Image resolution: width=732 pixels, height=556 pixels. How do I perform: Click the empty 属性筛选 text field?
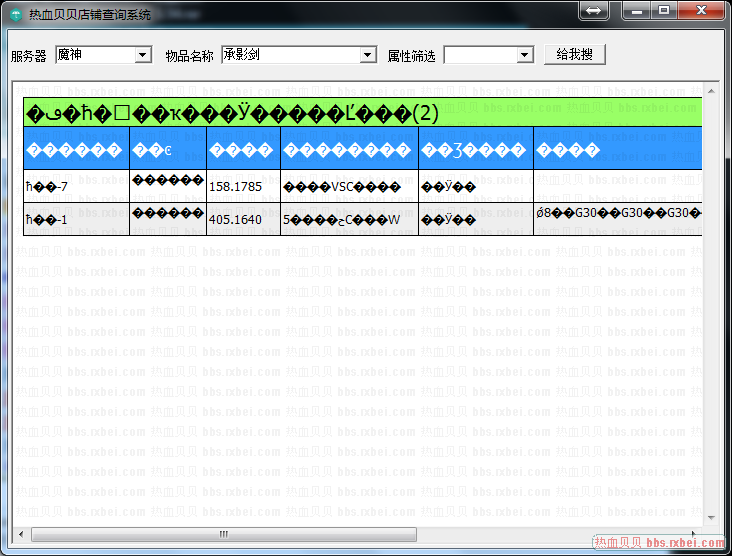(x=480, y=55)
